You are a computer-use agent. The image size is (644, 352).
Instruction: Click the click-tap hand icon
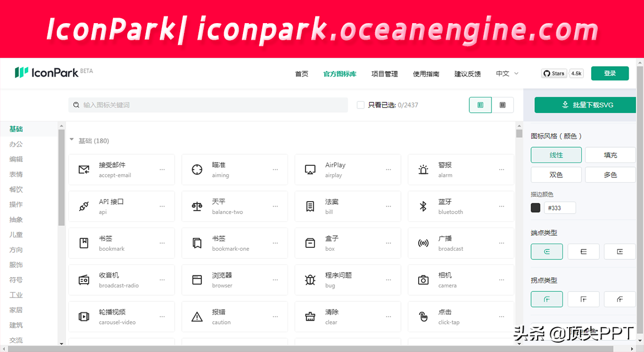423,317
